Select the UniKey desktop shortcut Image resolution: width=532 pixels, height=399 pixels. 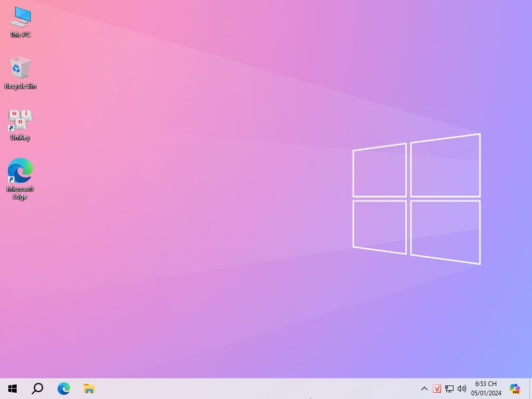[x=20, y=125]
